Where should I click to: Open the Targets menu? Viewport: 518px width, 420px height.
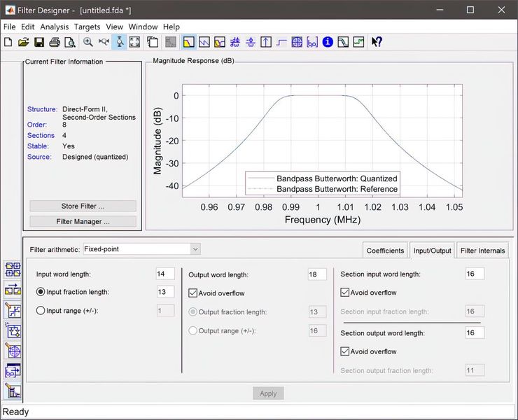[87, 27]
